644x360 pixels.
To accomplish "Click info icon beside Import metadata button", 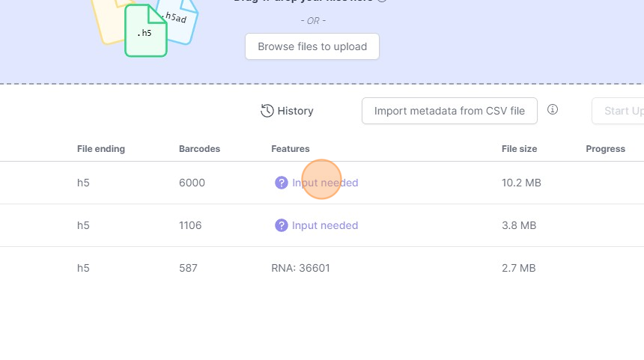I will pos(553,110).
